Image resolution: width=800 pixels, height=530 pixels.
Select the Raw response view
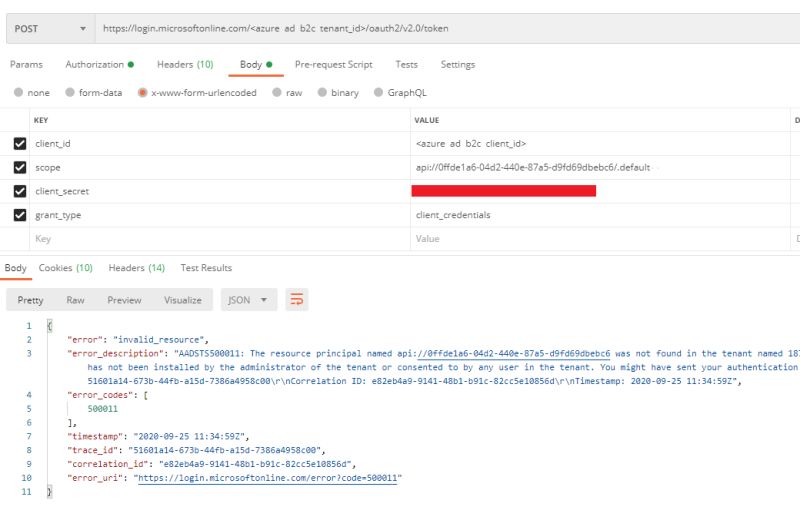(76, 300)
